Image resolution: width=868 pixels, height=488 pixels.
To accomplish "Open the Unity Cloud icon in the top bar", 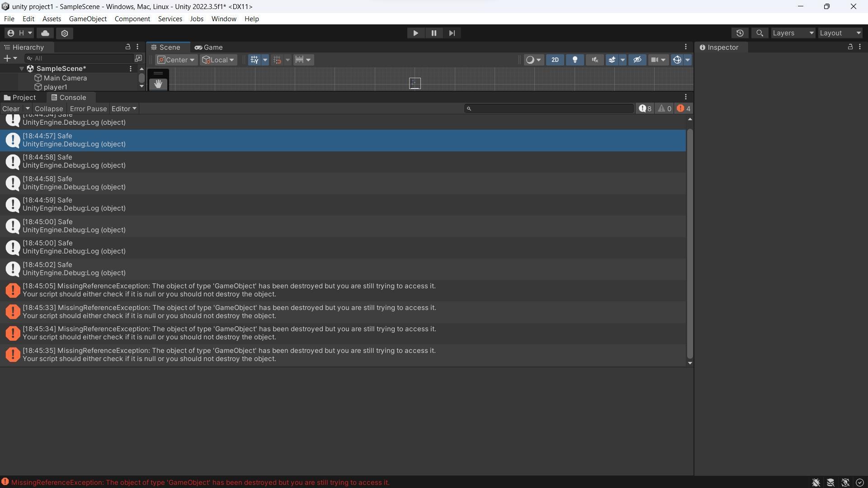I will click(x=45, y=33).
